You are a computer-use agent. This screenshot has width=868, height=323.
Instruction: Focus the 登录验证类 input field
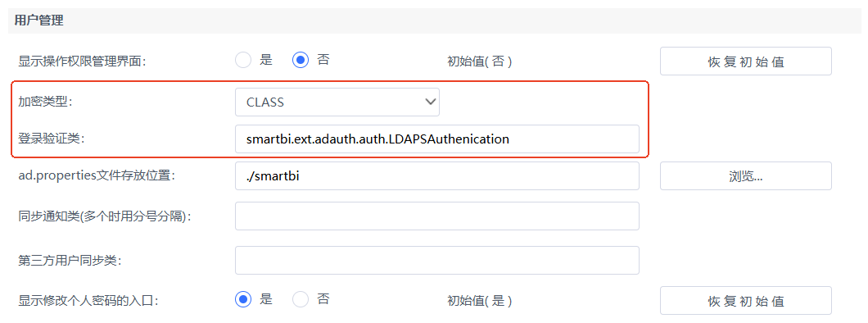tap(437, 139)
